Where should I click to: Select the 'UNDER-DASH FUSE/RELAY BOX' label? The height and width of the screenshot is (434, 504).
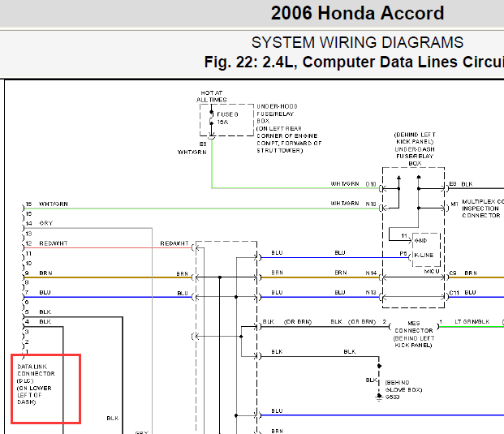click(x=415, y=157)
